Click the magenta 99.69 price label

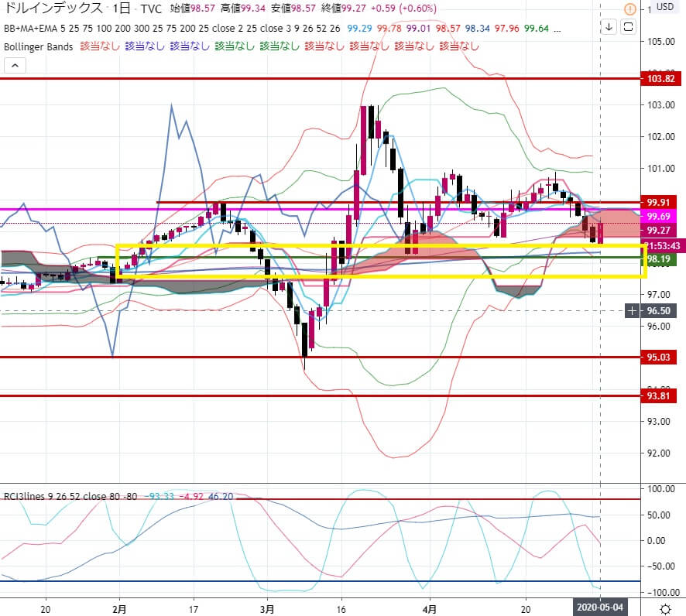658,216
